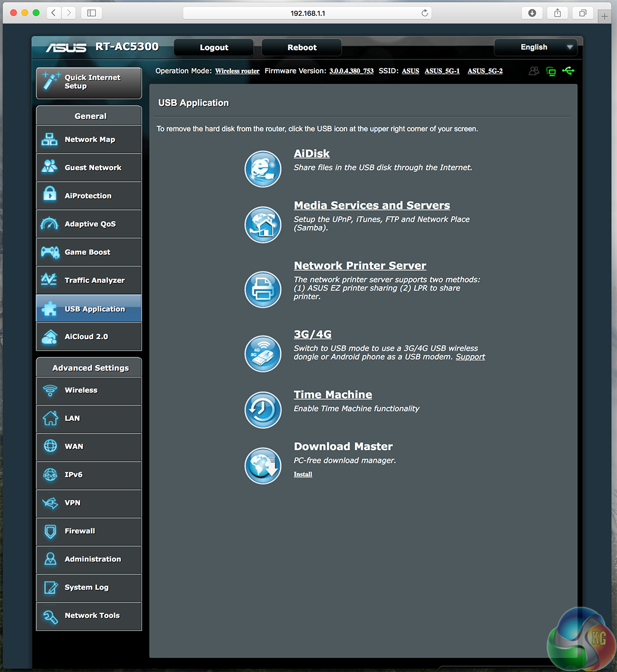This screenshot has height=672, width=617.
Task: Click the Media Services and Servers house icon
Action: [x=263, y=225]
